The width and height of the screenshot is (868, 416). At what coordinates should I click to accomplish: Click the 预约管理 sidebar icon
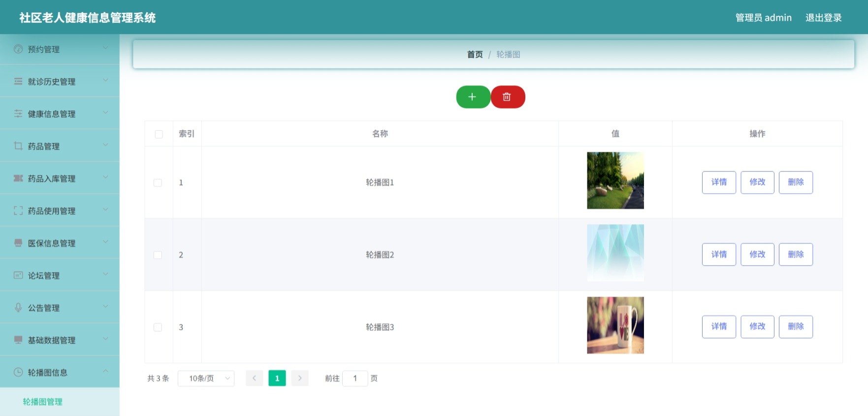[x=18, y=49]
